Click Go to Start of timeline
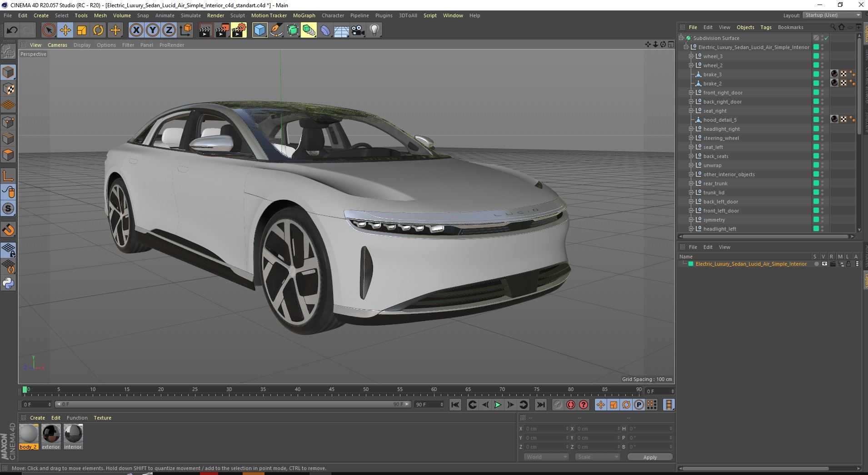868x475 pixels. tap(455, 405)
